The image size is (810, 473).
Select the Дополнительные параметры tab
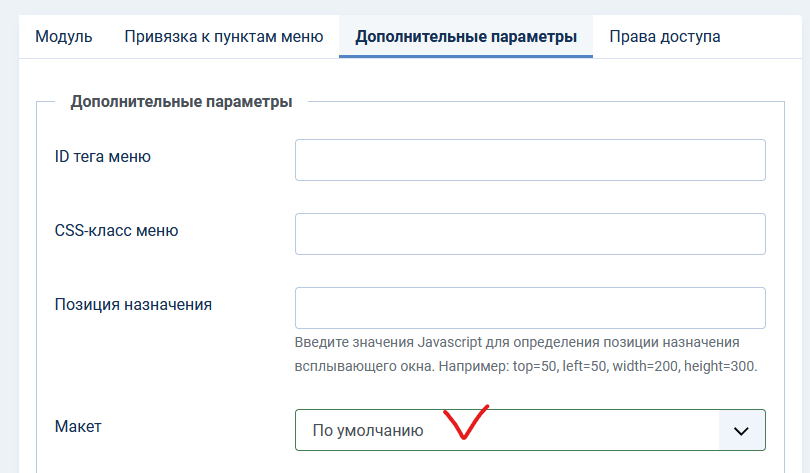tap(466, 37)
